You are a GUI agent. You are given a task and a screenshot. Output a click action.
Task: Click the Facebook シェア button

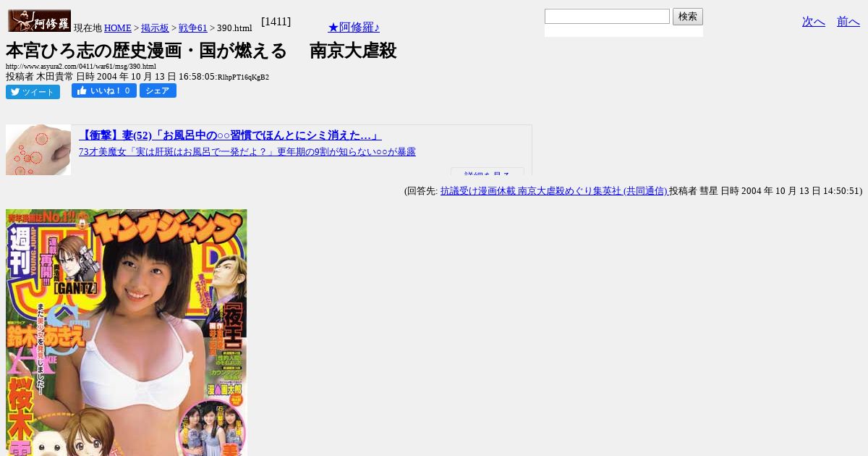[158, 90]
